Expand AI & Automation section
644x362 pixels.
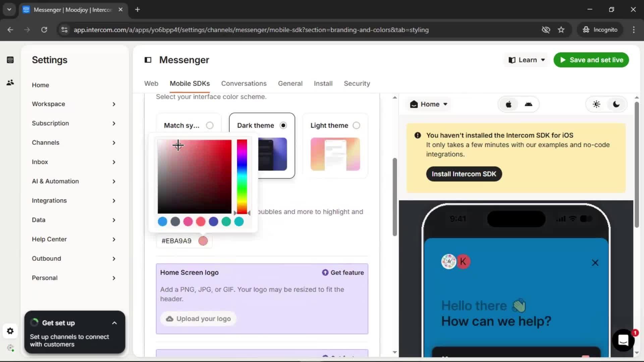coord(74,181)
